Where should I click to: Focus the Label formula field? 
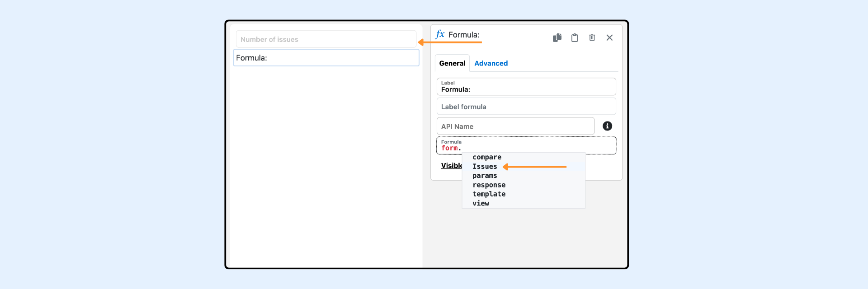(526, 107)
